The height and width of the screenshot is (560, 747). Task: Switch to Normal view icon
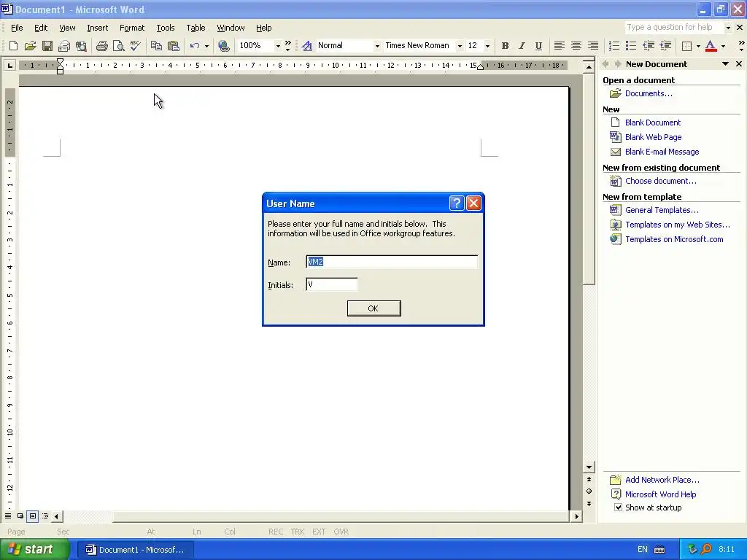click(8, 516)
